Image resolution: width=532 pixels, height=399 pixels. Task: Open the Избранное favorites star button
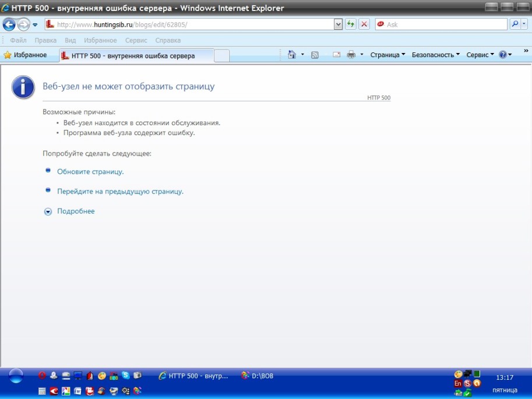(25, 55)
